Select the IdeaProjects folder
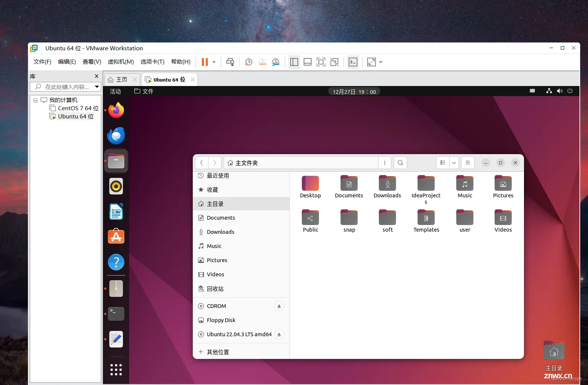 tap(426, 190)
